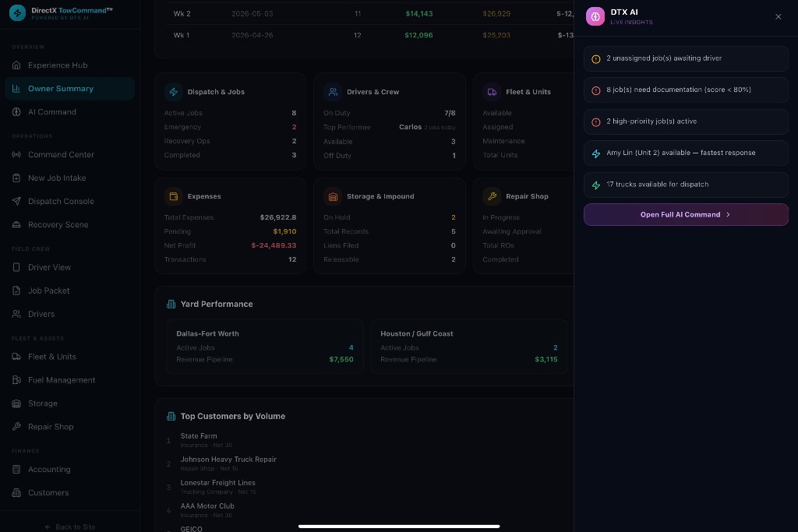Open the Houston / Gulf Coast yard card
Screen dimensions: 798x532
(x=469, y=347)
